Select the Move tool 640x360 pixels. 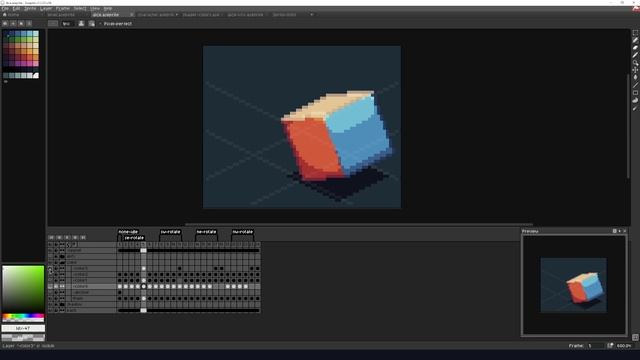[635, 70]
